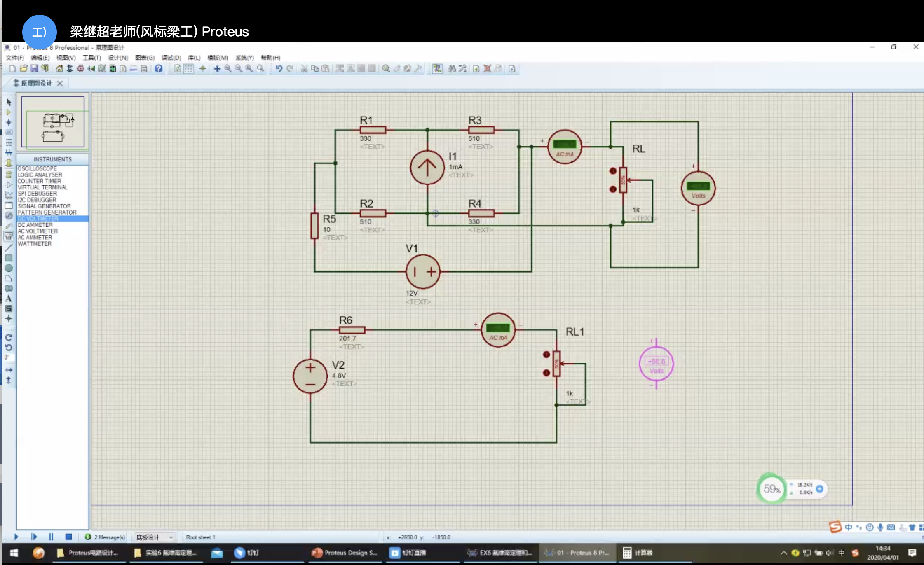Screen dimensions: 924x565
Task: Click the redo arrow icon
Action: 290,69
